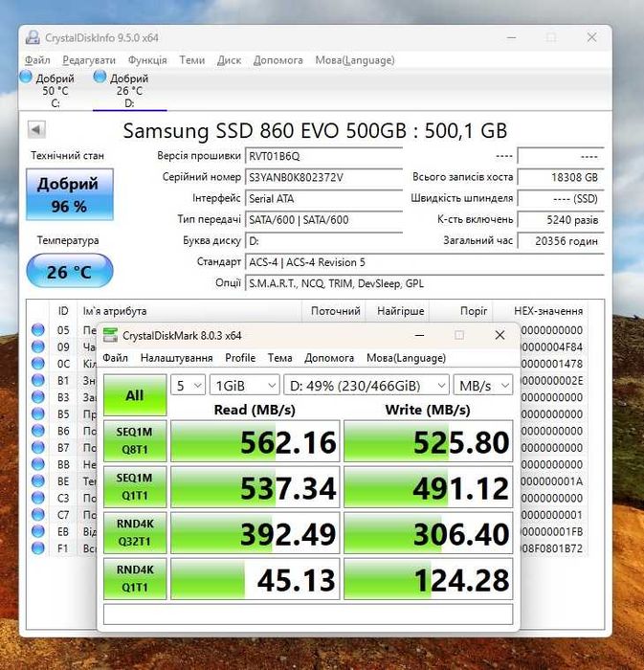This screenshot has width=644, height=670.
Task: Click the blue status orb for attribute 0C
Action: 38,363
